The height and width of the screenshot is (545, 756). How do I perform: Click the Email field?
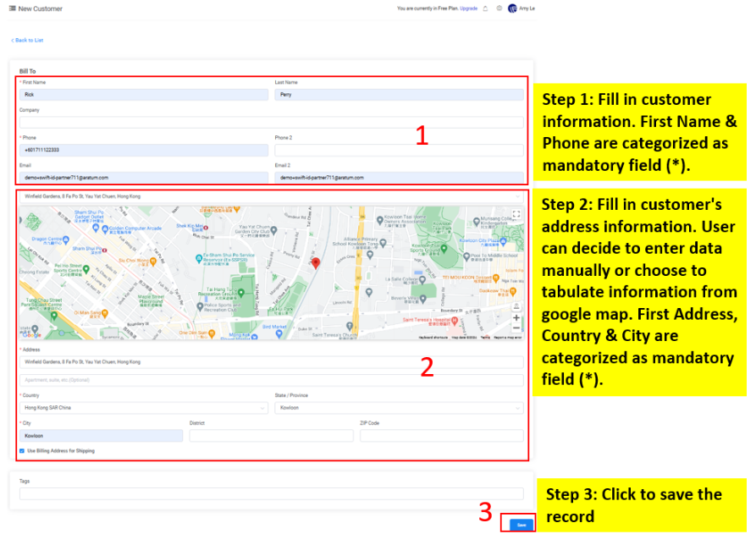click(144, 178)
